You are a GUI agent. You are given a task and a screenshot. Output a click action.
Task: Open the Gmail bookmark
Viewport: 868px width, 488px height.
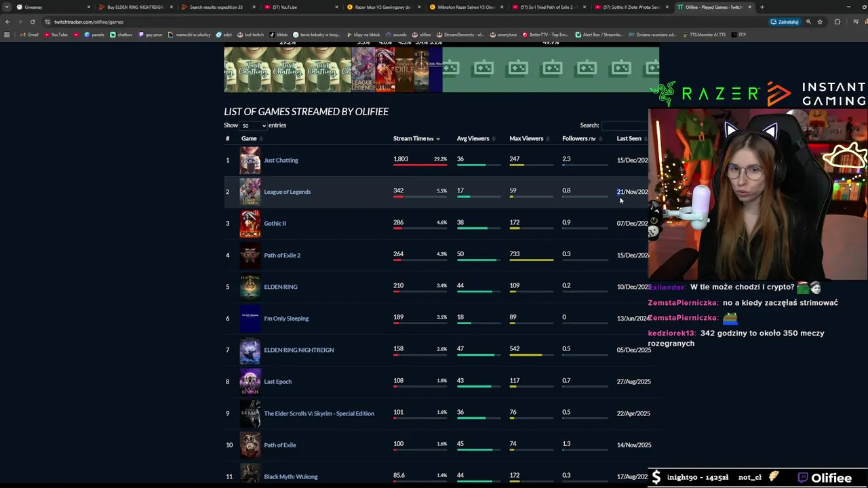click(29, 35)
